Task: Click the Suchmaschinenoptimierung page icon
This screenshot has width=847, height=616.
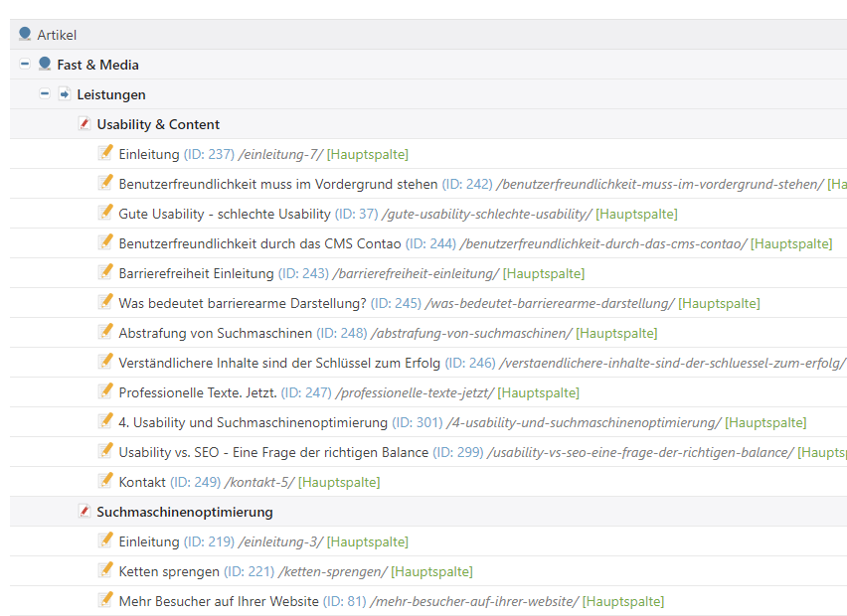Action: [x=85, y=511]
